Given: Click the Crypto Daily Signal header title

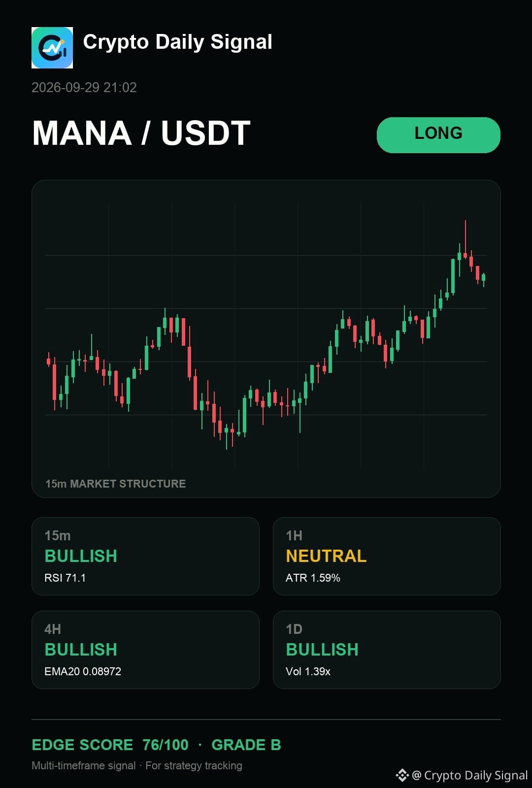Looking at the screenshot, I should click(178, 42).
